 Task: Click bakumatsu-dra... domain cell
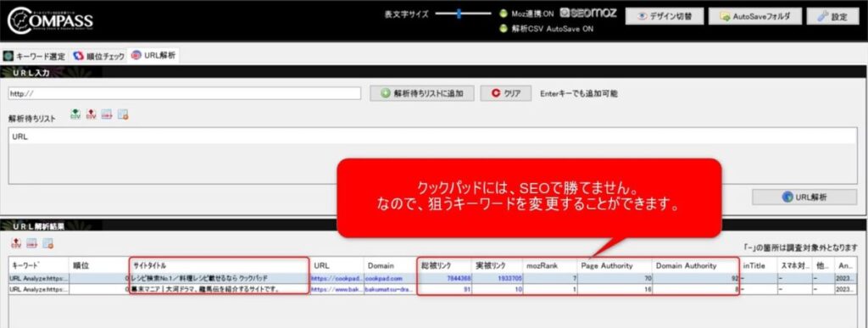coord(389,289)
